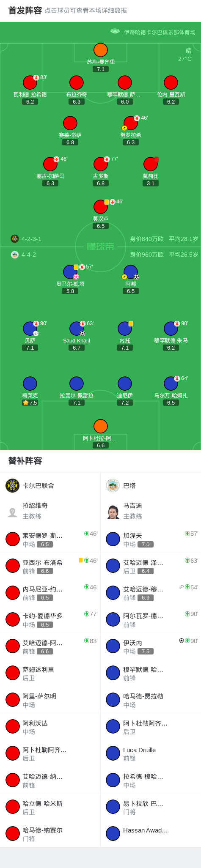Viewport: 201px width, 868px height.
Task: Select red-carded player 莫赫比's icon
Action: (x=151, y=164)
